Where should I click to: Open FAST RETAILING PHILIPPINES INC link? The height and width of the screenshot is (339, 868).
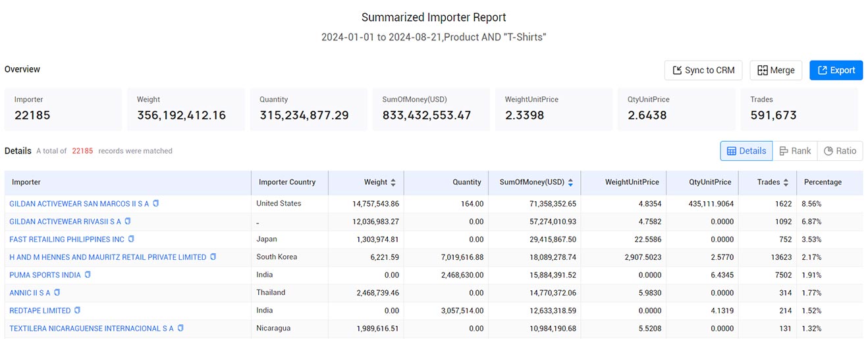pos(67,239)
